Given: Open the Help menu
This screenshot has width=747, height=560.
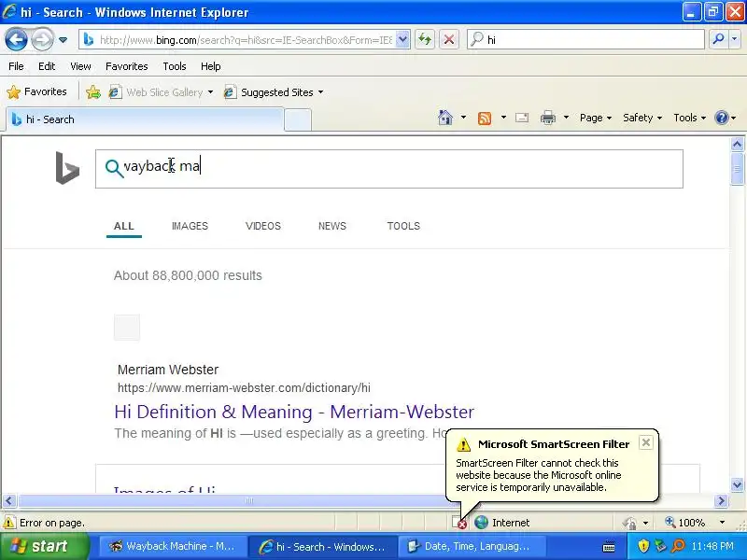Looking at the screenshot, I should (x=210, y=66).
